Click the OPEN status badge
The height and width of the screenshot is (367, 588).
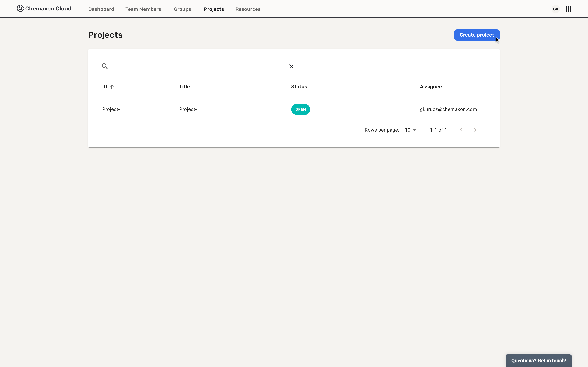coord(300,109)
